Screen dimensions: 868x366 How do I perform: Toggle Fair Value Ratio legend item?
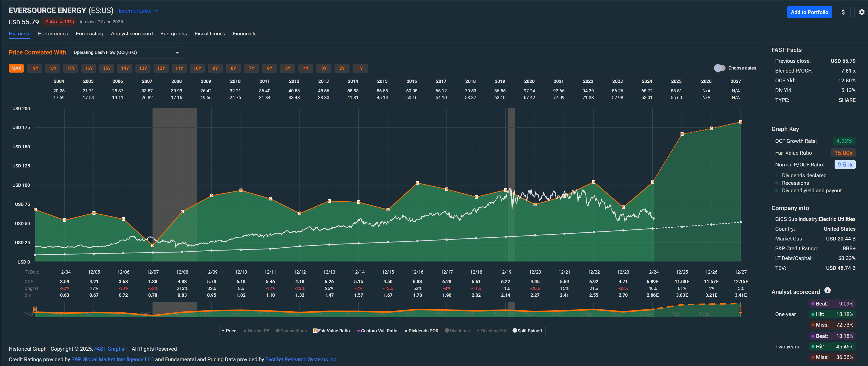coord(331,331)
